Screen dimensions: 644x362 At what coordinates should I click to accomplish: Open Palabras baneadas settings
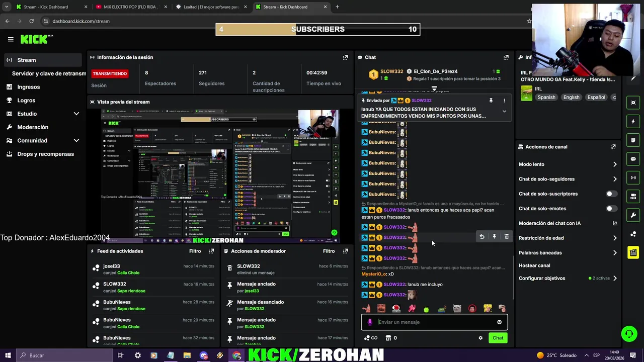[x=568, y=253]
